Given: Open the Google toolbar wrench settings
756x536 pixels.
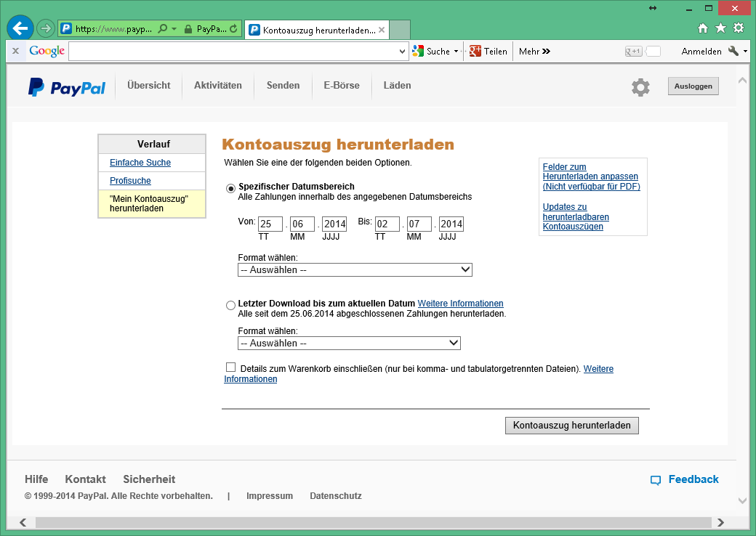Looking at the screenshot, I should click(x=733, y=52).
